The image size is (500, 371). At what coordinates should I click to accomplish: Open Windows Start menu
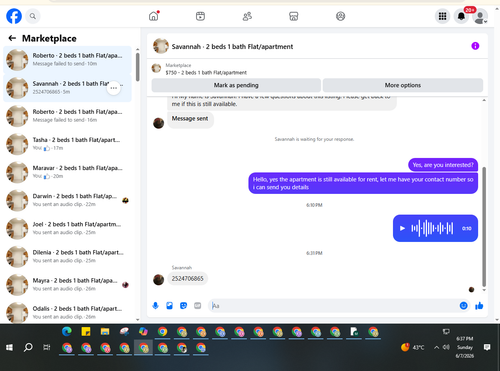[9, 348]
